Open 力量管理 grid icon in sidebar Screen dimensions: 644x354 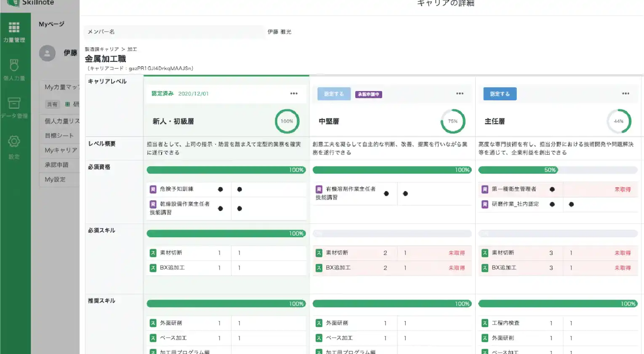tap(14, 27)
